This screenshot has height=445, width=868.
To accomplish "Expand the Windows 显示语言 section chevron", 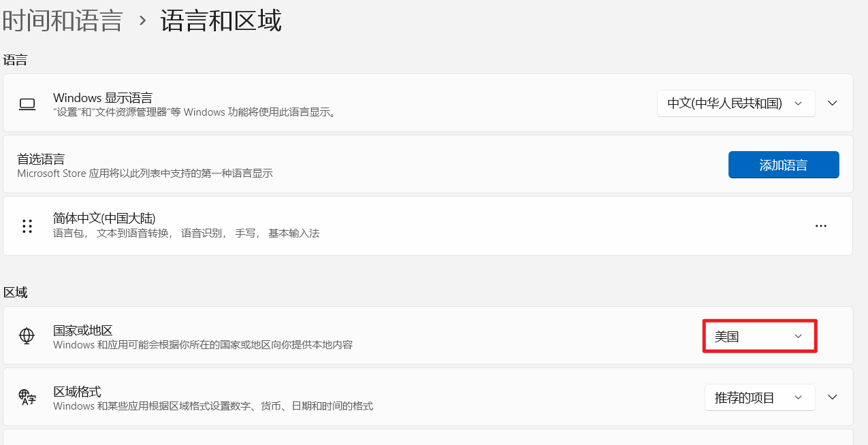I will pos(832,103).
